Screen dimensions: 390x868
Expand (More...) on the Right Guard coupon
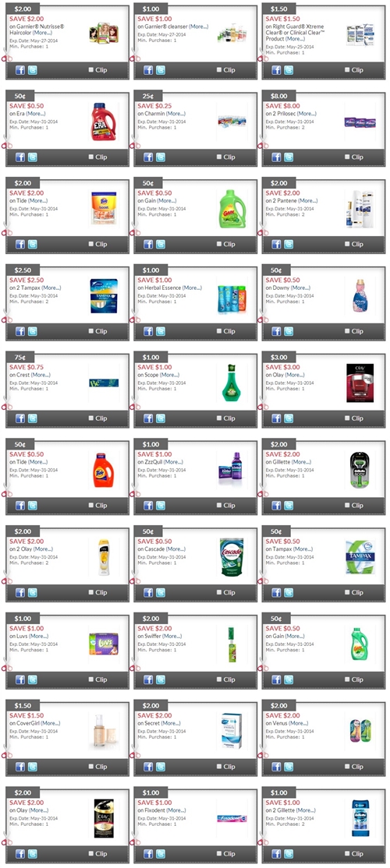296,39
